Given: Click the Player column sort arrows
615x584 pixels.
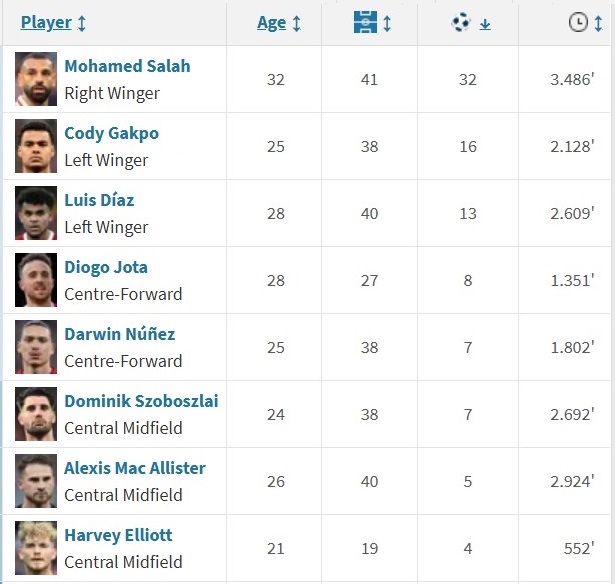Looking at the screenshot, I should [82, 23].
